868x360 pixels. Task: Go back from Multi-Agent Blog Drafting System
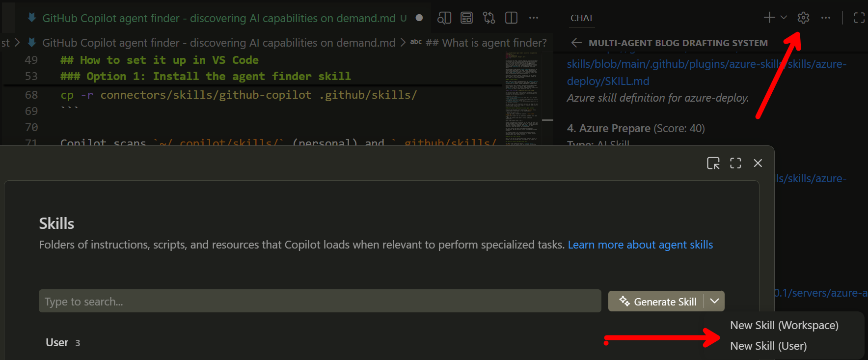pyautogui.click(x=576, y=43)
